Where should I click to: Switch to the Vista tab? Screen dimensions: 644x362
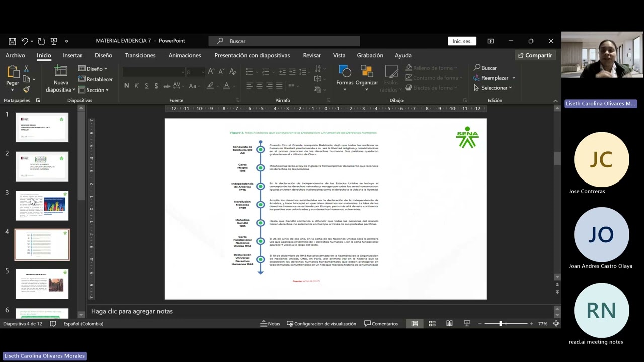point(339,55)
